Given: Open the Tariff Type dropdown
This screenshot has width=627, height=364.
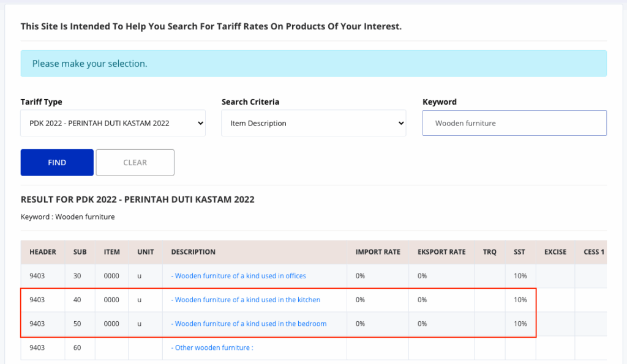Looking at the screenshot, I should point(113,123).
